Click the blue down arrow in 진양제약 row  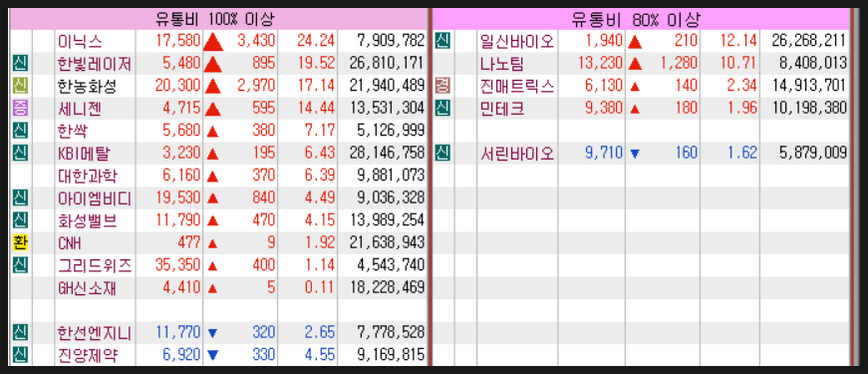point(212,355)
